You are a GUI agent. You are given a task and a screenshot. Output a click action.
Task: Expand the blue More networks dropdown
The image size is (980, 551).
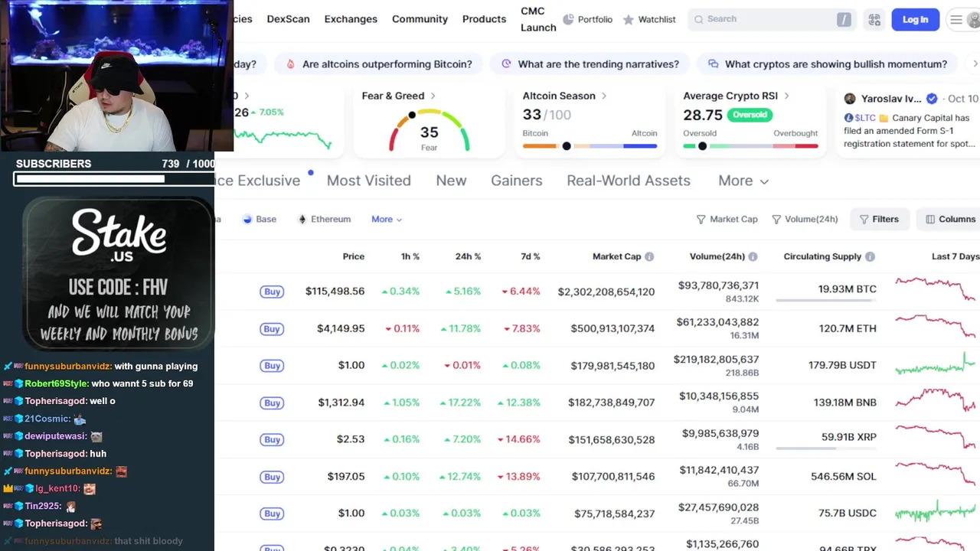(387, 220)
